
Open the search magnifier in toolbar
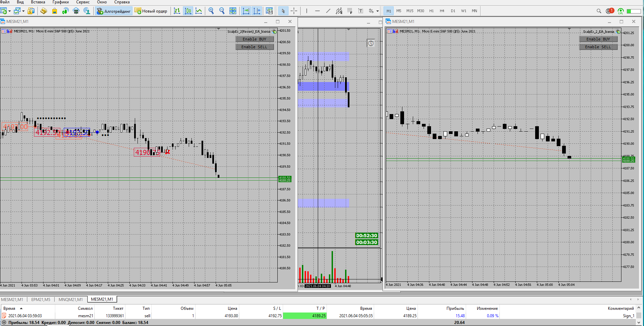(599, 11)
